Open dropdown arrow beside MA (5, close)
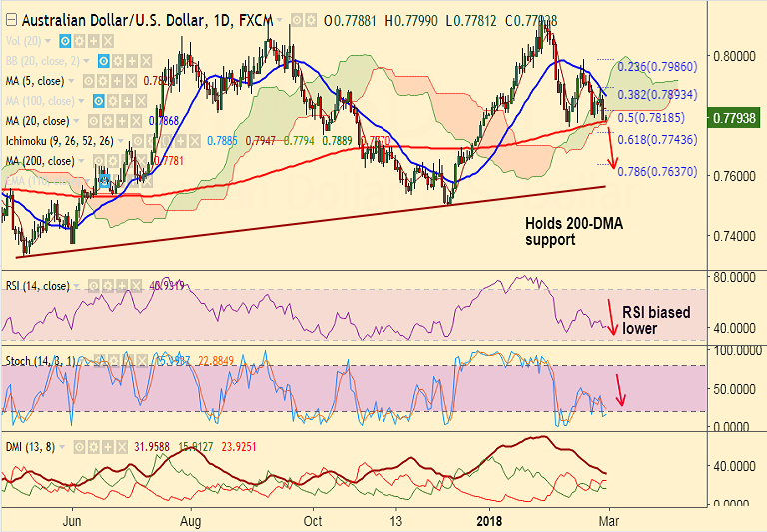The width and height of the screenshot is (767, 532). [71, 81]
